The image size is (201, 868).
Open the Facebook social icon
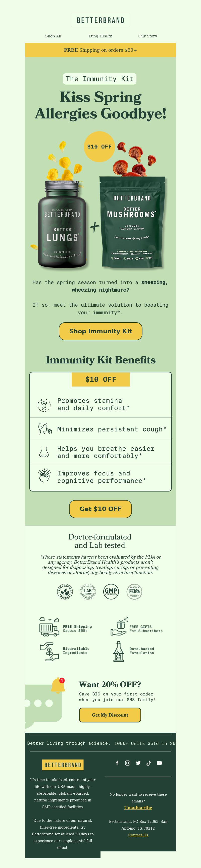tap(117, 763)
